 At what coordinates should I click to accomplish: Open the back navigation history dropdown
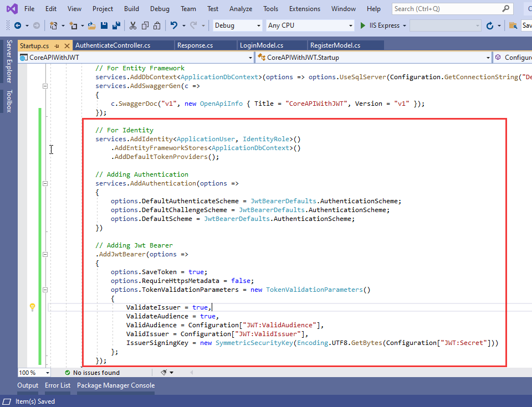tap(27, 26)
